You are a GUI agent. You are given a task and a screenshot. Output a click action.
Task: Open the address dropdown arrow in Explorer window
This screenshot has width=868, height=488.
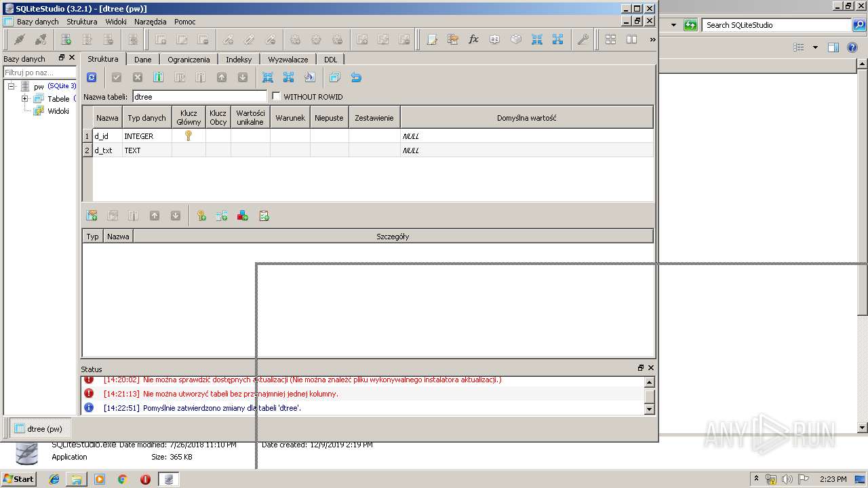[673, 25]
